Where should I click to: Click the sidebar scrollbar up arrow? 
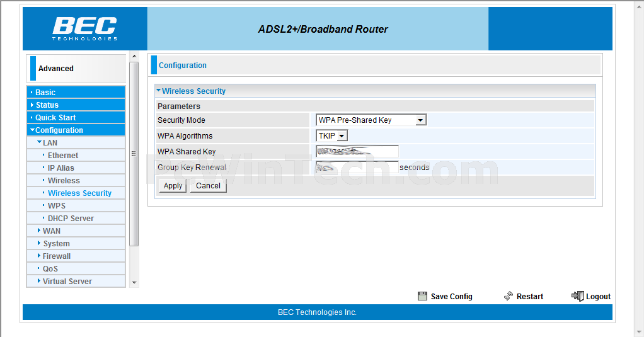tap(134, 56)
